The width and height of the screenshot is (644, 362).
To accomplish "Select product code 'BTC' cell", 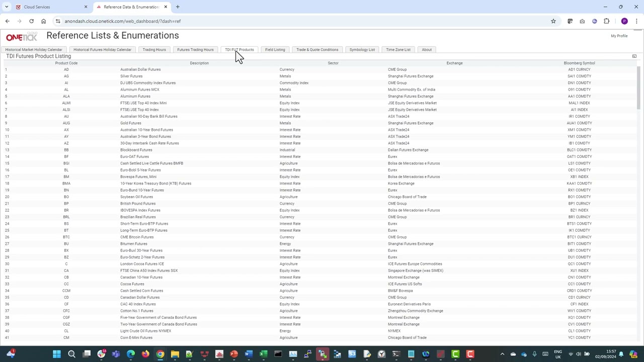I will tap(66, 237).
